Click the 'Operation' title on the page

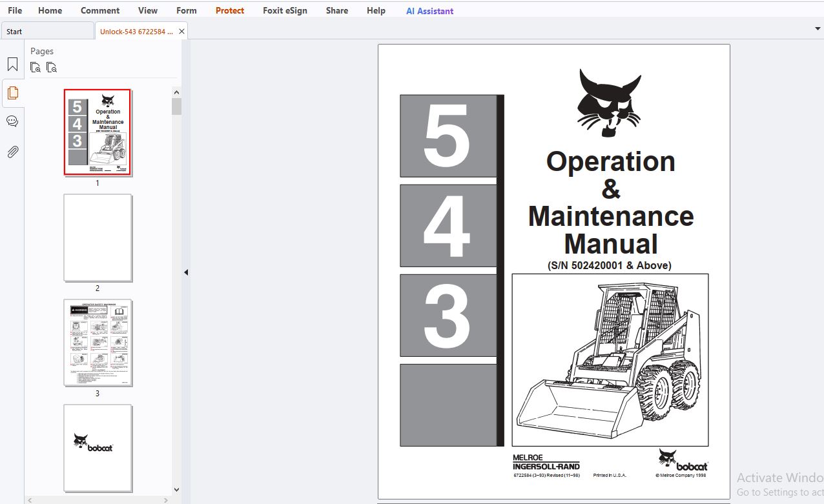click(611, 162)
